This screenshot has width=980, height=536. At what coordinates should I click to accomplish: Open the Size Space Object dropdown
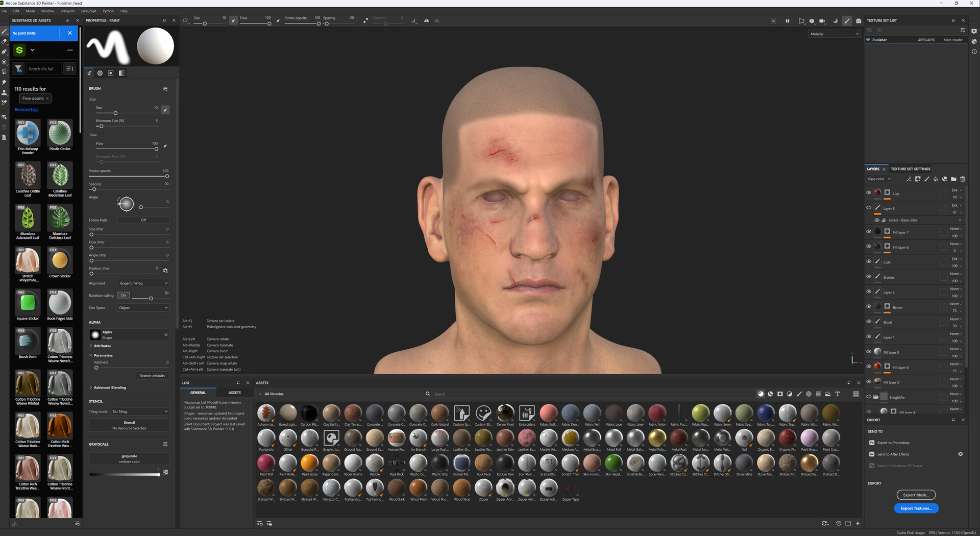click(x=143, y=308)
